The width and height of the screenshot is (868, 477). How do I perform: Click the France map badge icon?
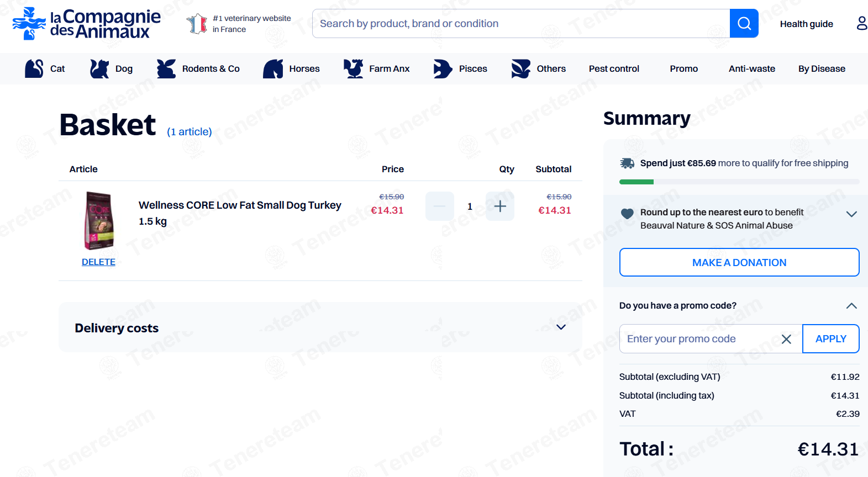(197, 24)
